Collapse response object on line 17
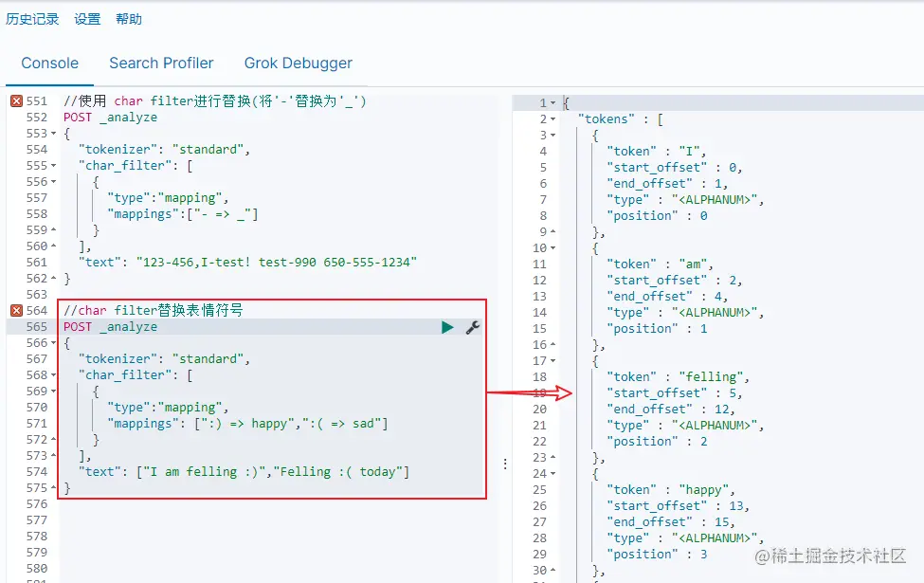The width and height of the screenshot is (924, 583). point(553,361)
